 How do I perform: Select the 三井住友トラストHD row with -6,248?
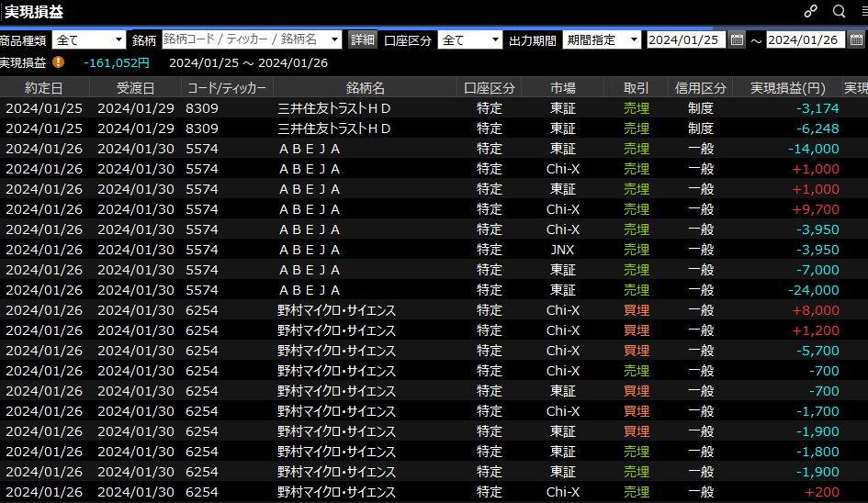[x=434, y=129]
